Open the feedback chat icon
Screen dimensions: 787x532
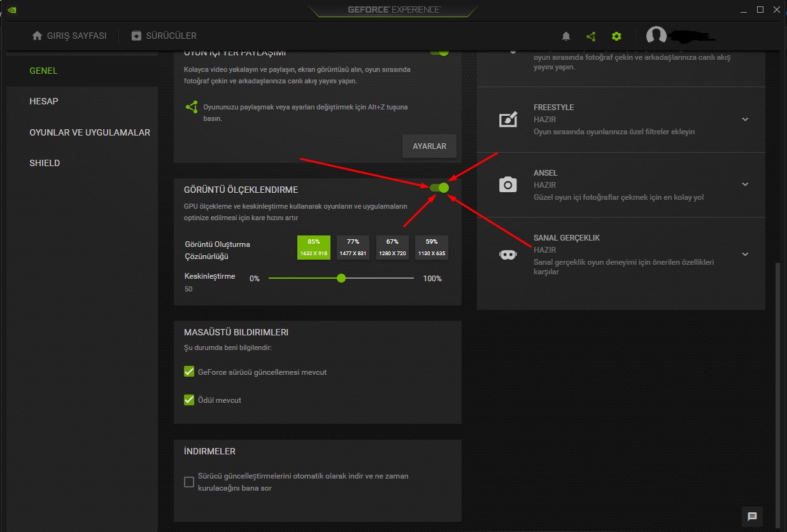(x=752, y=516)
